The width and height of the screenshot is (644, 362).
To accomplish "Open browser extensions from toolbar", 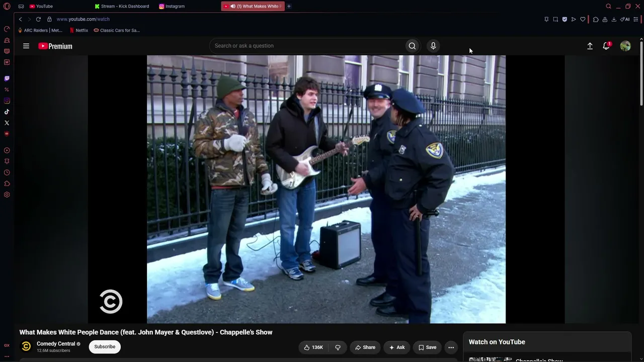I will tap(596, 19).
